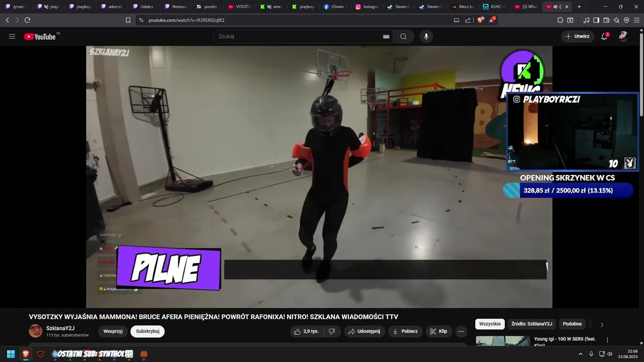The height and width of the screenshot is (362, 644).
Task: Like the video with thumbs up
Action: coord(306,331)
